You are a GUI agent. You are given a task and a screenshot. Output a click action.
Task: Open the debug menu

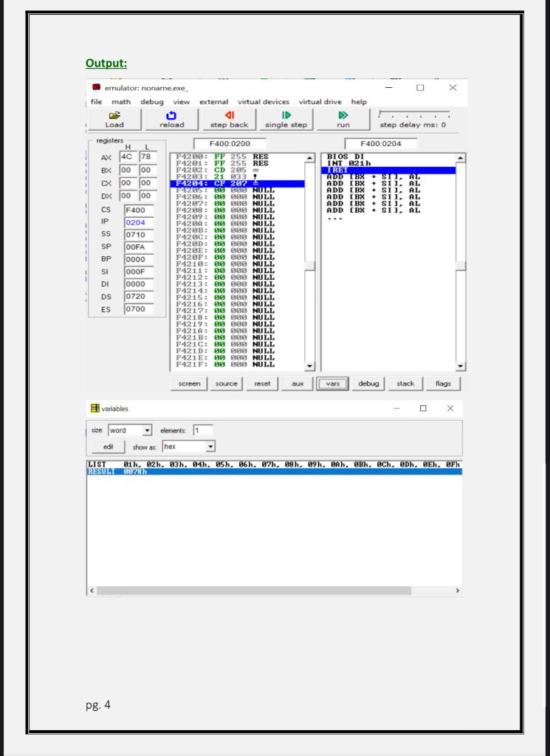coord(152,102)
